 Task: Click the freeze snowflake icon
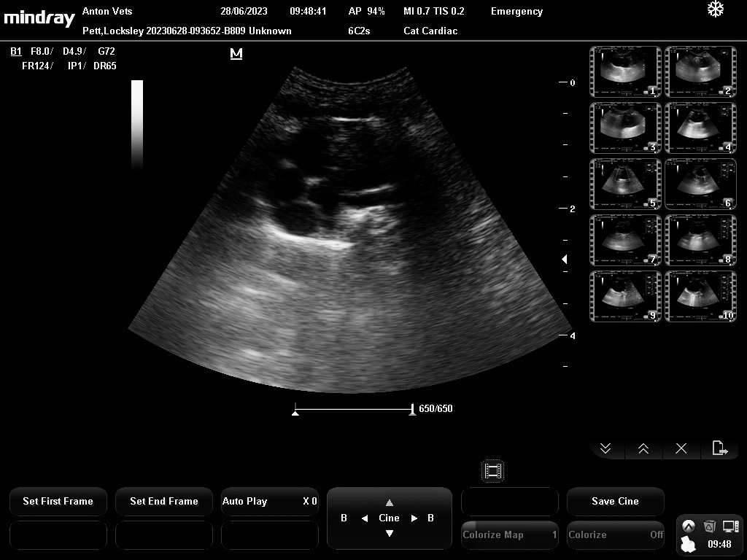[716, 9]
